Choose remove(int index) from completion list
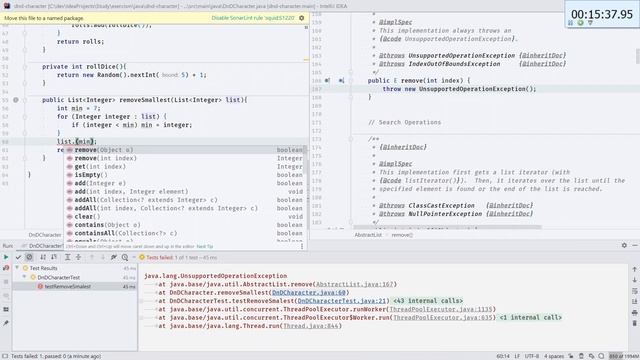 pyautogui.click(x=184, y=158)
